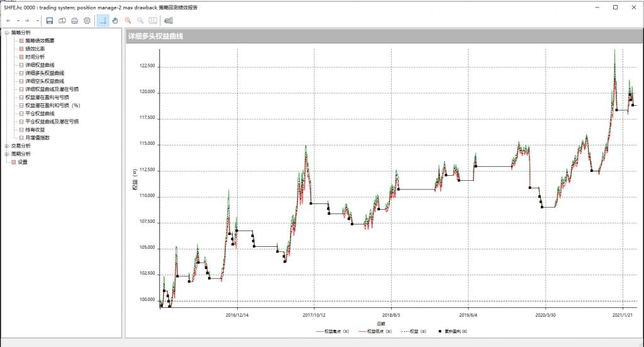Screen dimensions: 644x347
Task: Click the red zoom-in magnifier
Action: tap(128, 21)
